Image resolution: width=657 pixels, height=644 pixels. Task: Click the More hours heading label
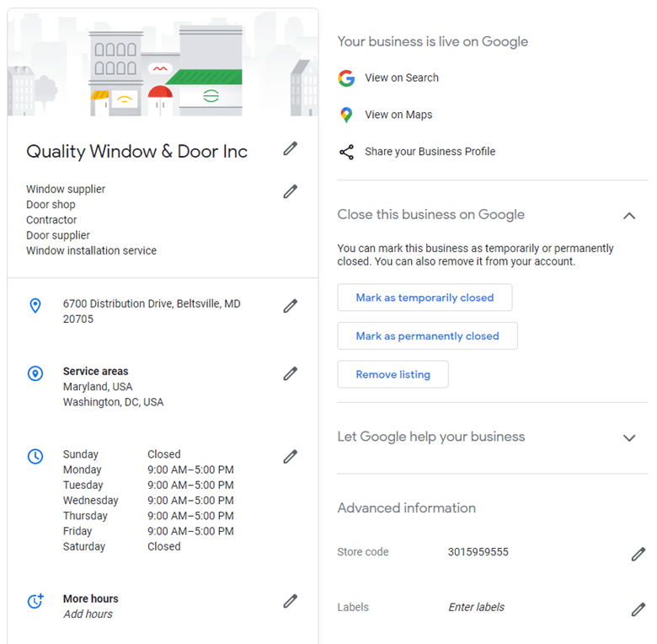(x=90, y=598)
